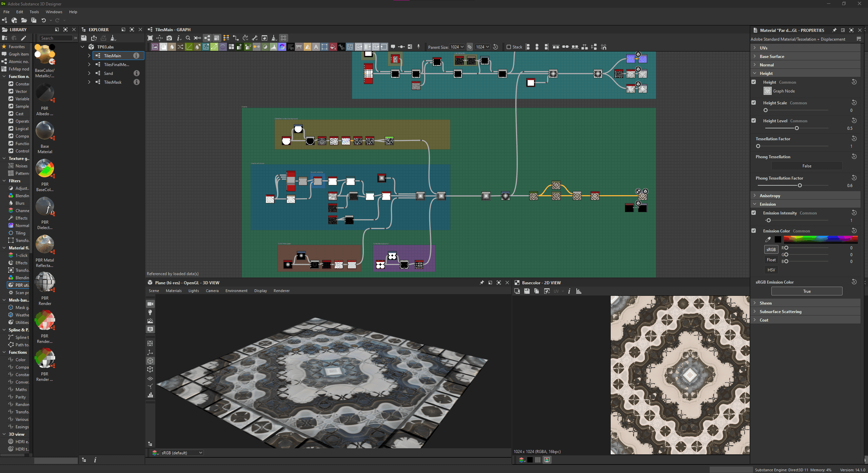Open the Windows menu
Viewport: 868px width, 473px height.
(x=54, y=12)
